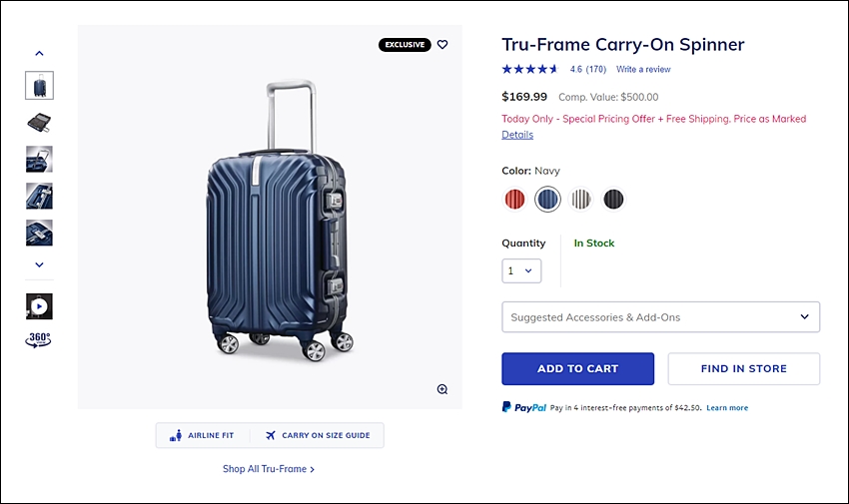Open the Quantity dropdown
Viewport: 849px width, 504px height.
[x=521, y=270]
